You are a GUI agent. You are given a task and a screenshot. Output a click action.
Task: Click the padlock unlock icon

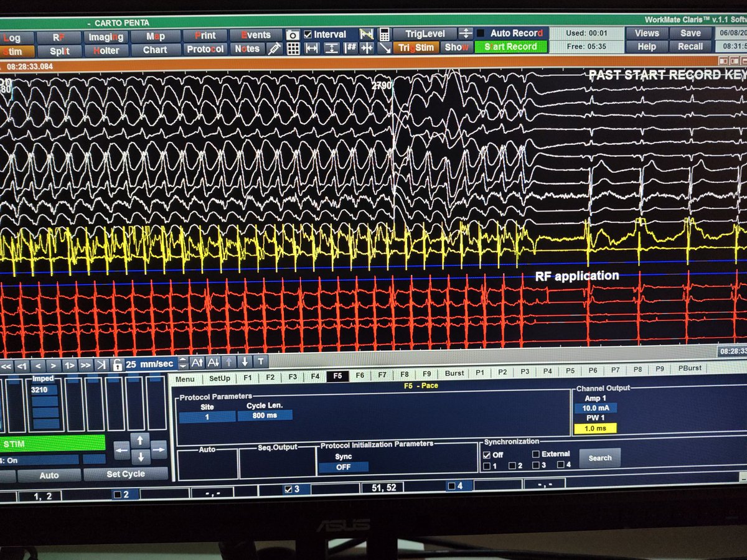click(x=117, y=365)
